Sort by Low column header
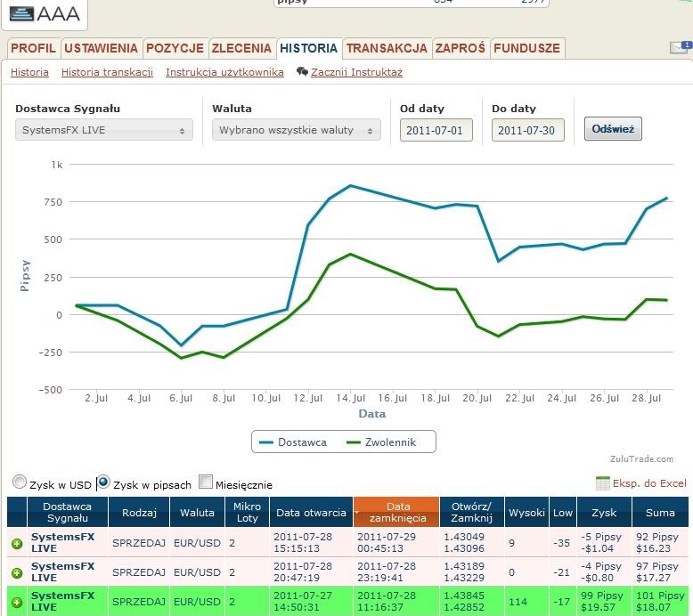 pyautogui.click(x=563, y=512)
